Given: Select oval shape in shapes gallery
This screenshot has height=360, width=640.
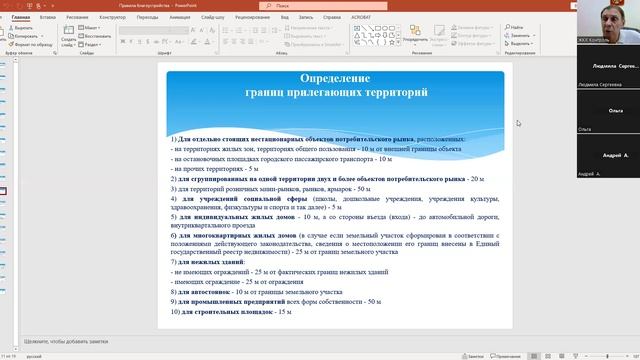Looking at the screenshot, I should 385,29.
